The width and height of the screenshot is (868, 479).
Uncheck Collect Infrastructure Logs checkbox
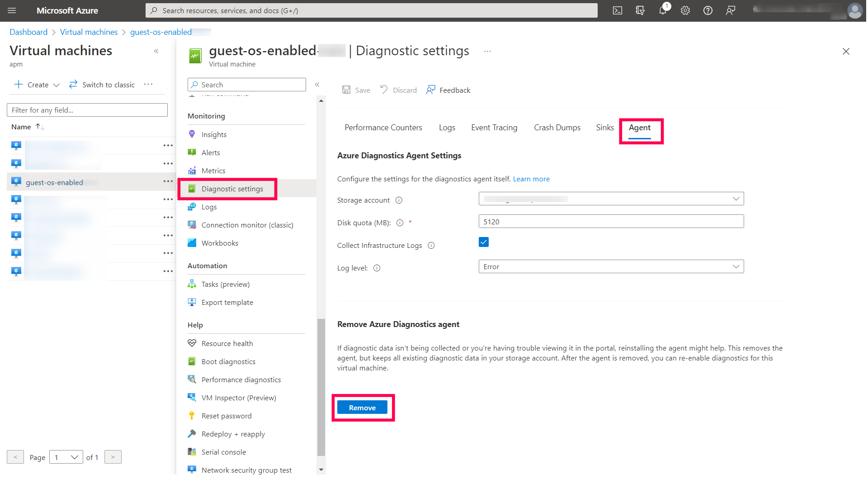(x=483, y=242)
